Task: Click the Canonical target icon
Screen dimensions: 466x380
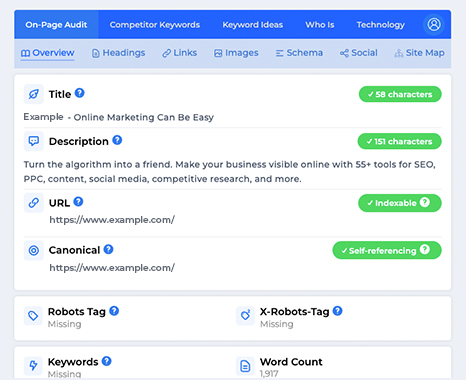Action: (x=34, y=250)
